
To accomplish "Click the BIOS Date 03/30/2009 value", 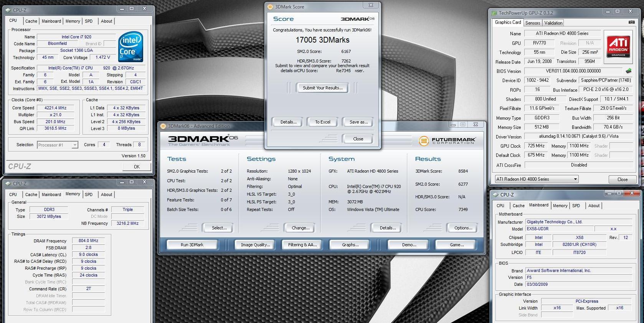I will (x=537, y=284).
